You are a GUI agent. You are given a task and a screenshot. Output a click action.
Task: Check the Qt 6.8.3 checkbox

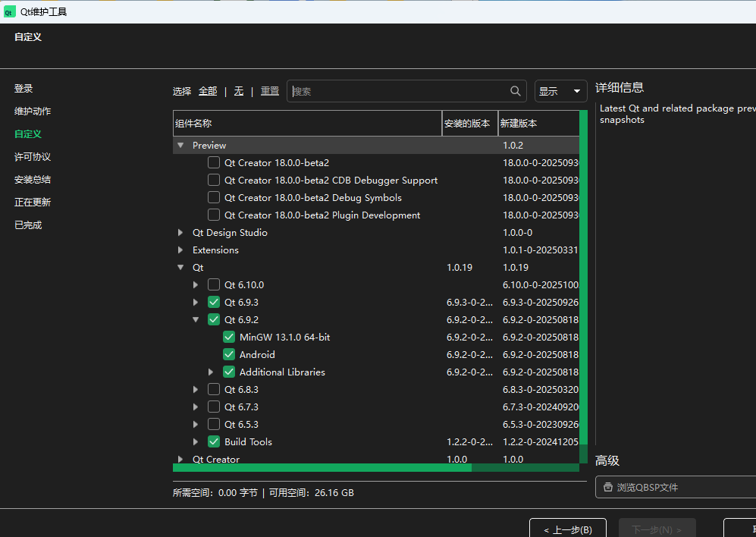214,389
